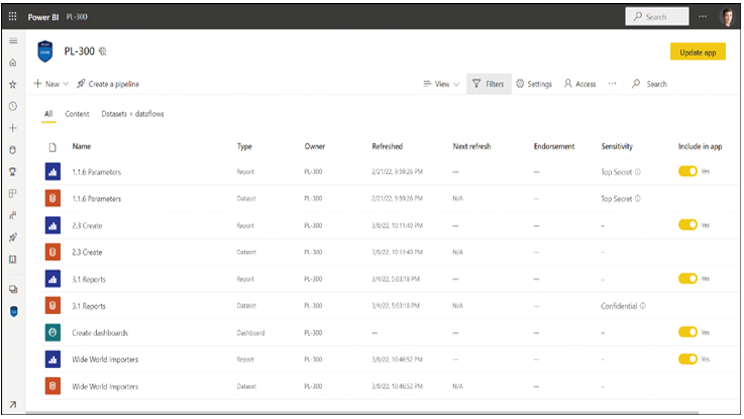Open the Filters pane button

489,84
